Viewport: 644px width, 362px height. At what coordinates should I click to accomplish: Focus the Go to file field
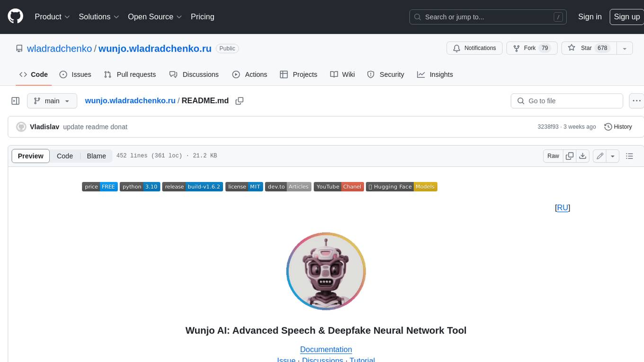567,101
